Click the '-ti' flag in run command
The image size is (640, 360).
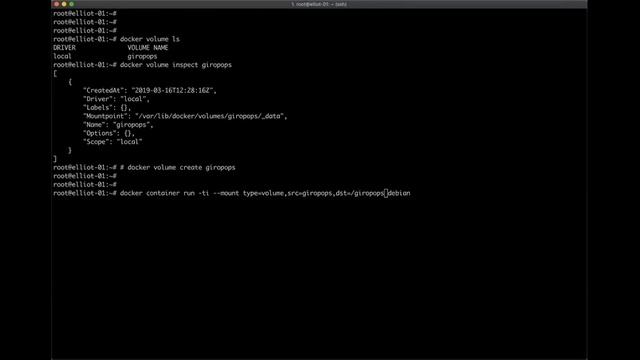coord(204,193)
